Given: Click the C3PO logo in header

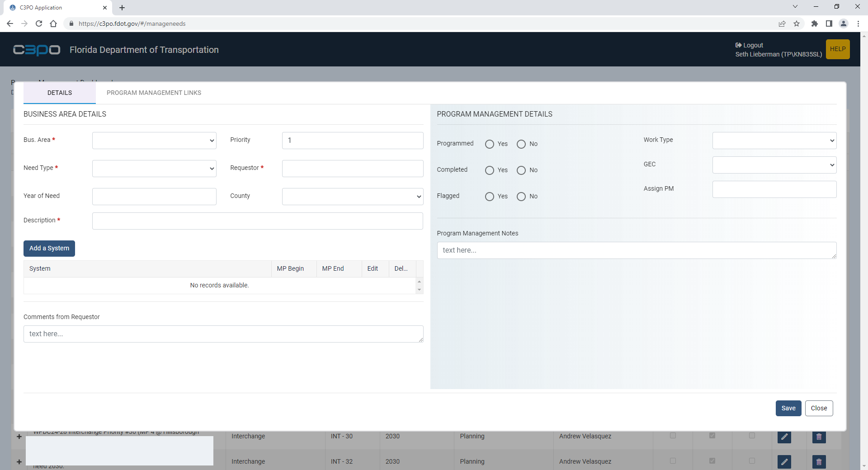Looking at the screenshot, I should [x=37, y=50].
